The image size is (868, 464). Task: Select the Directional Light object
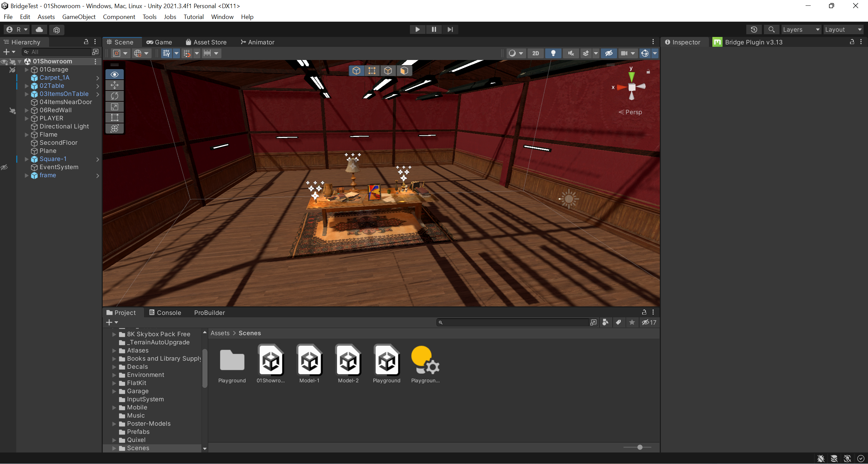tap(64, 126)
